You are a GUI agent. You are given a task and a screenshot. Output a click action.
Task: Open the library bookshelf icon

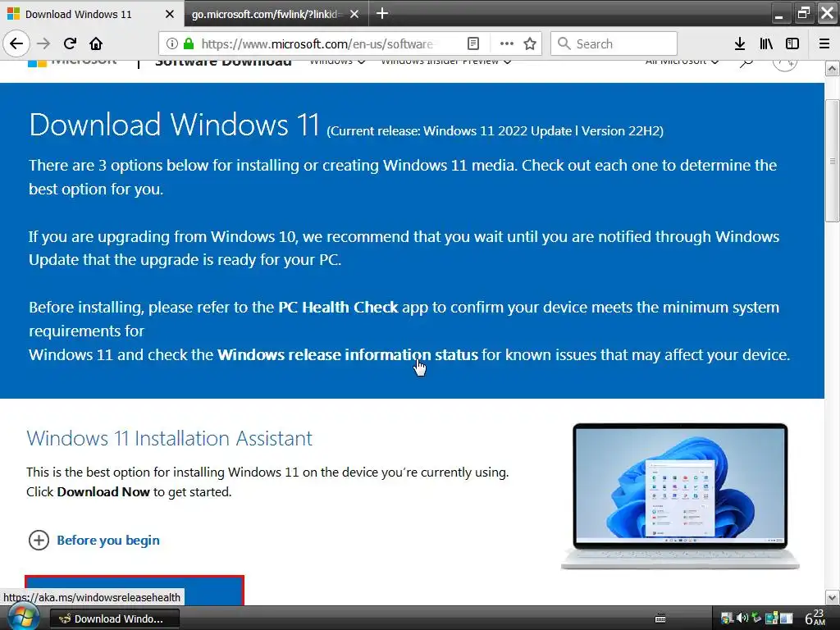[766, 43]
